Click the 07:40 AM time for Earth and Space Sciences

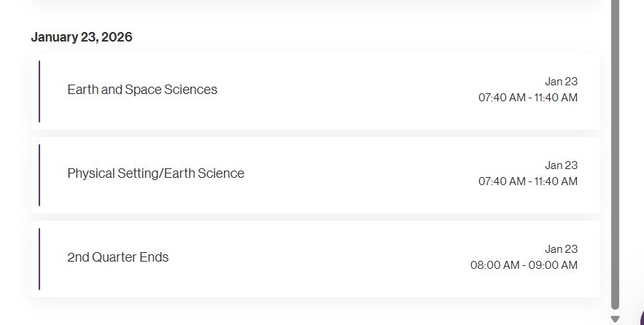(501, 98)
